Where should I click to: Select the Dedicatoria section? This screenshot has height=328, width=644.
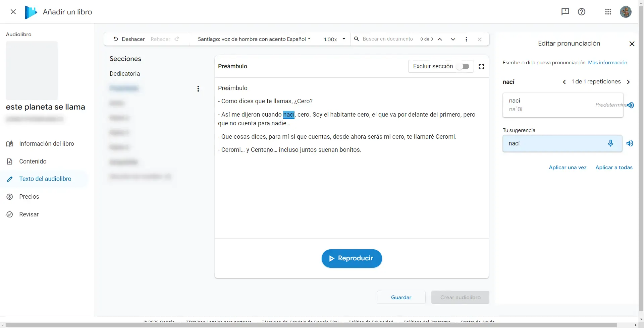(x=125, y=74)
